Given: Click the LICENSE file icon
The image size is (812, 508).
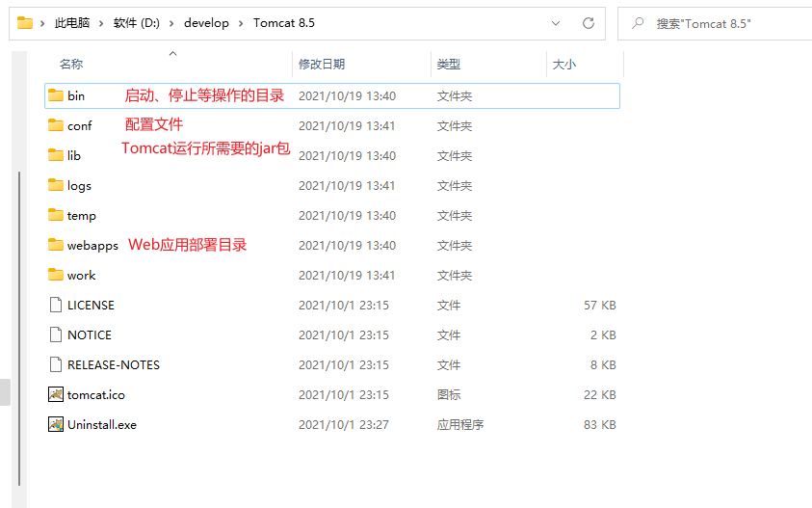Looking at the screenshot, I should click(56, 305).
